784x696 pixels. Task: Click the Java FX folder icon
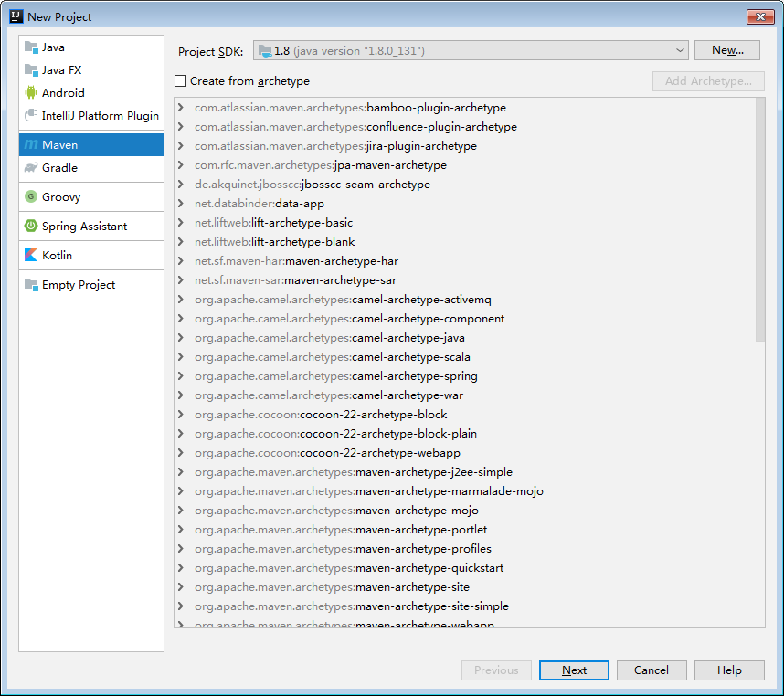click(x=31, y=70)
